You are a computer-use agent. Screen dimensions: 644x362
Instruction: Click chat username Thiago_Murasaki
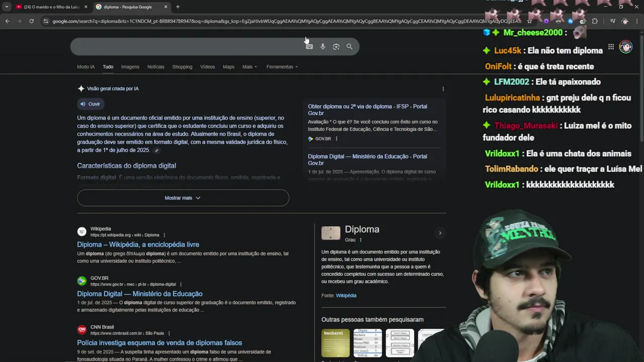click(526, 126)
